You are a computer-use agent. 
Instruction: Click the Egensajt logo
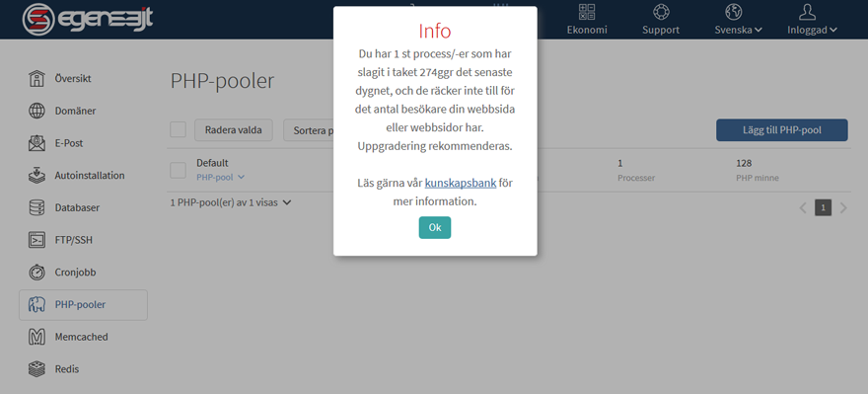coord(88,20)
